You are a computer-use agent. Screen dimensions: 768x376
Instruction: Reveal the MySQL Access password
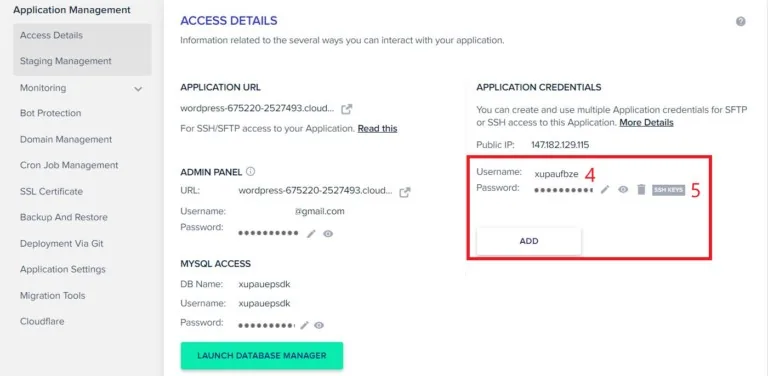(x=319, y=325)
